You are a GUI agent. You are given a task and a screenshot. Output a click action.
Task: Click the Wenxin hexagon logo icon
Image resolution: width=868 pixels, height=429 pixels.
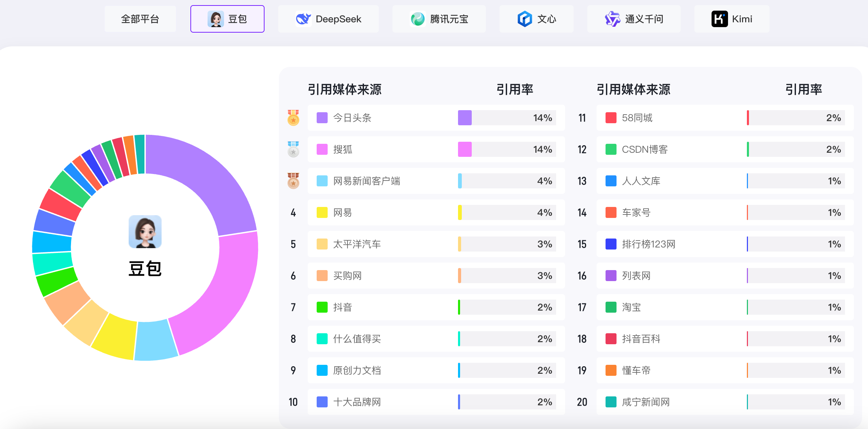(x=525, y=19)
